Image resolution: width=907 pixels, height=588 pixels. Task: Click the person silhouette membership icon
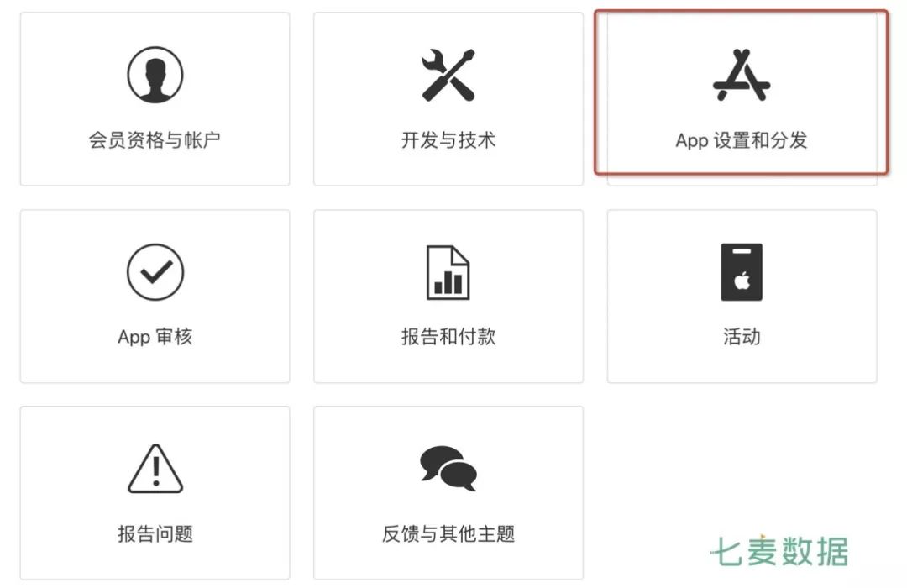pyautogui.click(x=155, y=76)
